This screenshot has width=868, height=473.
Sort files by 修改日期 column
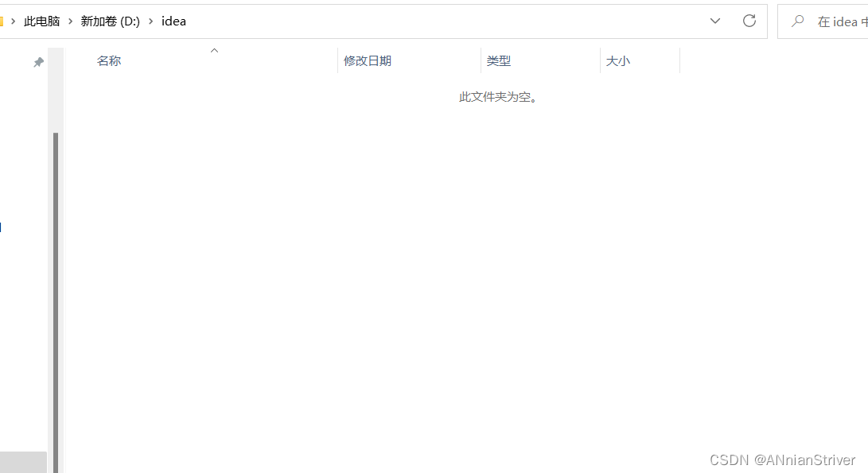pyautogui.click(x=368, y=61)
